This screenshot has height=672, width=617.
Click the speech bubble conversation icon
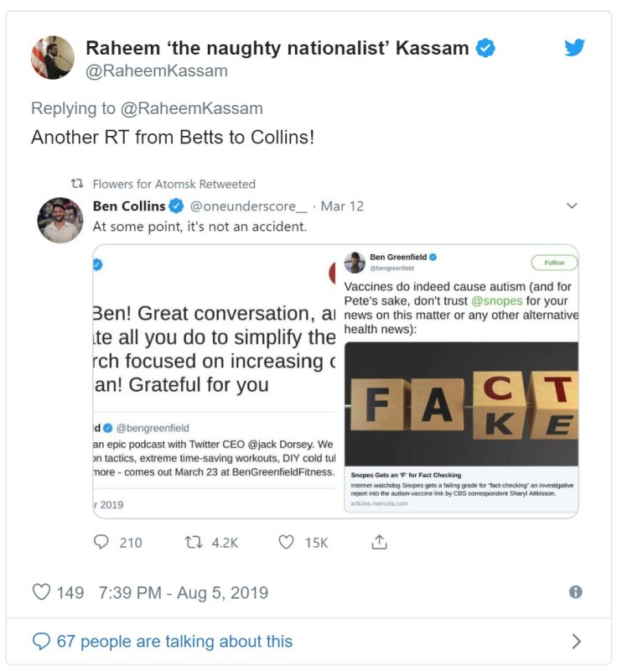tap(41, 642)
